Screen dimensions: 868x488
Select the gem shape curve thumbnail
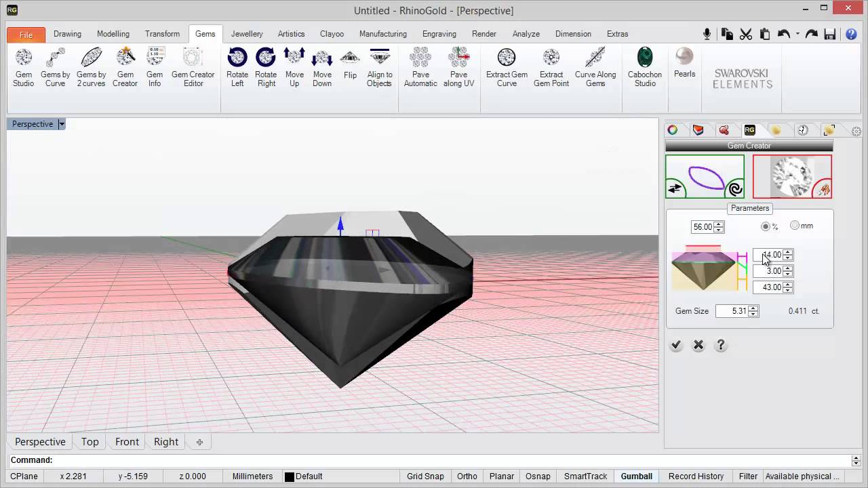pos(705,177)
